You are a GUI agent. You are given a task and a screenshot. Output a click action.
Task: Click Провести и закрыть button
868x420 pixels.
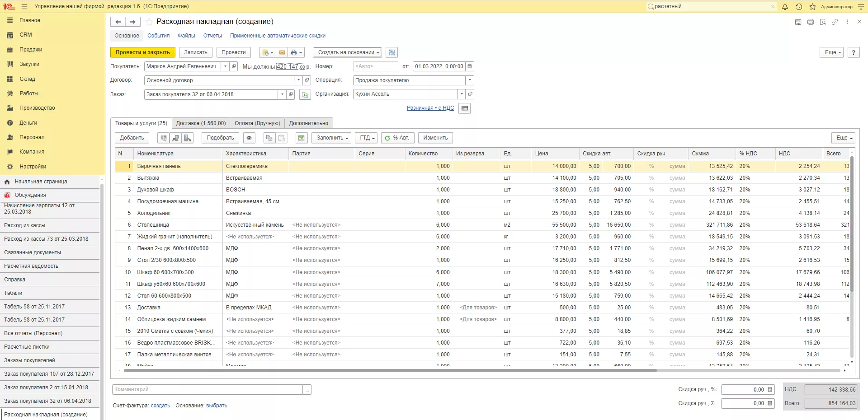pos(143,52)
